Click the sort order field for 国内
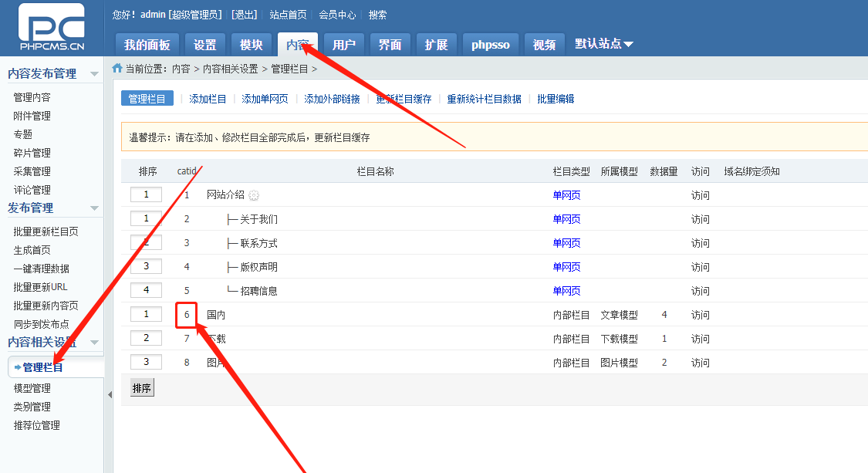The height and width of the screenshot is (473, 868). click(146, 315)
